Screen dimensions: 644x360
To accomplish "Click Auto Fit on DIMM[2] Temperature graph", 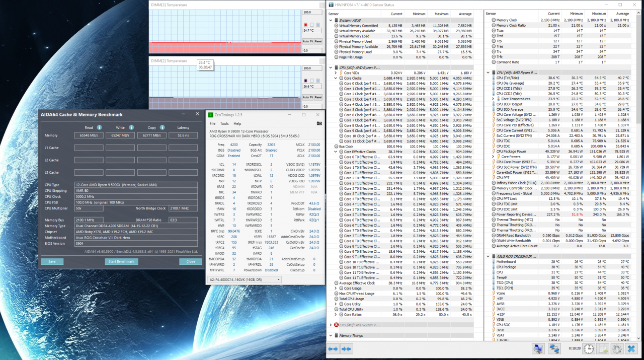I will tap(307, 97).
